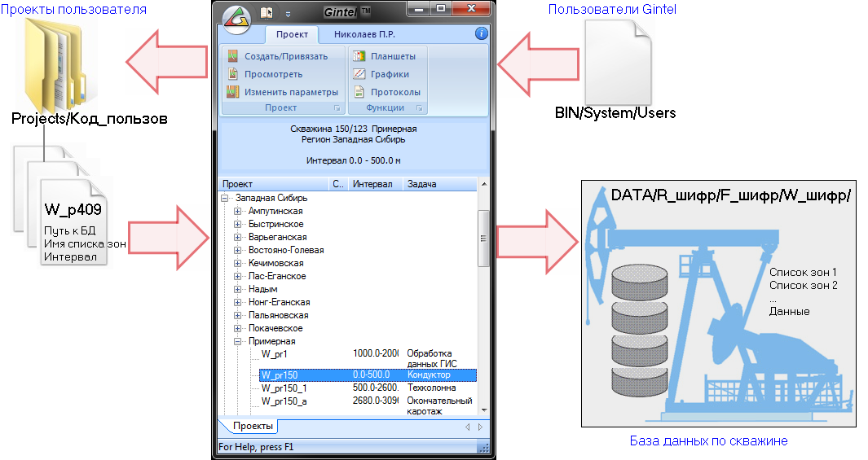Click Техколонна task cell
Screen dimensions: 868x460
[432, 388]
